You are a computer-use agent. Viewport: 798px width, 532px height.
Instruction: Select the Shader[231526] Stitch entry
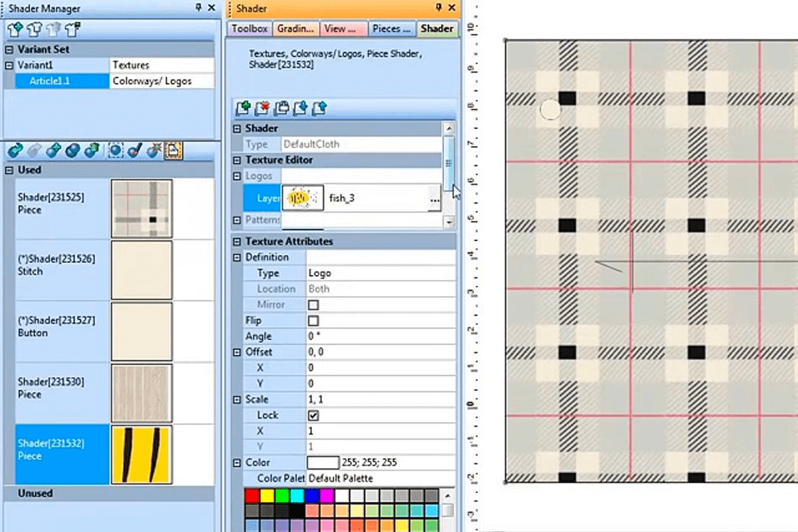point(62,270)
